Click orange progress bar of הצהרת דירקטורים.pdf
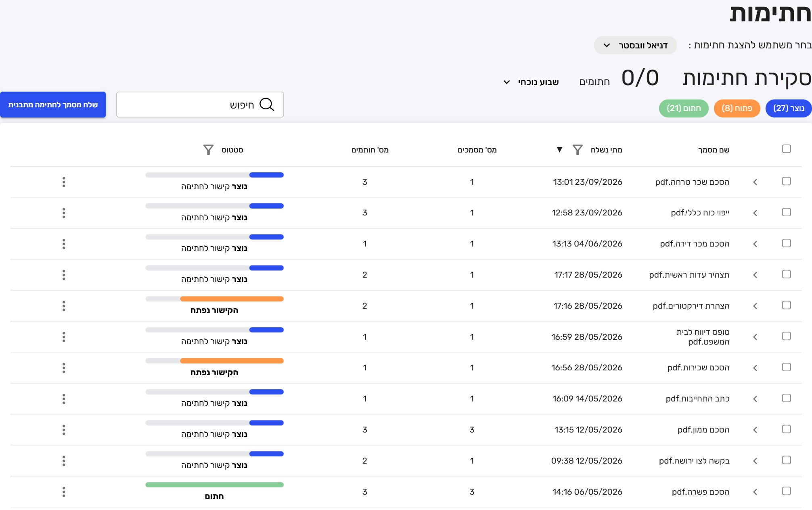 (232, 299)
